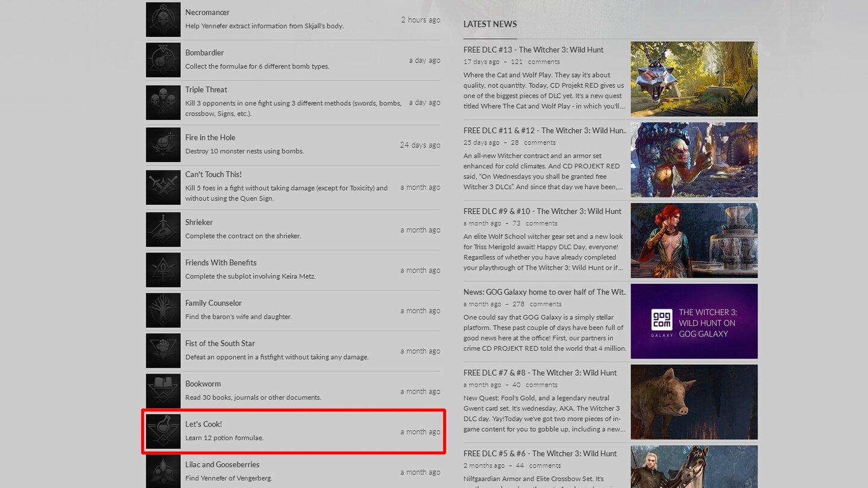Screen dimensions: 868x488
Task: Click 'Complete the contract on the shrieker' text
Action: pos(243,236)
